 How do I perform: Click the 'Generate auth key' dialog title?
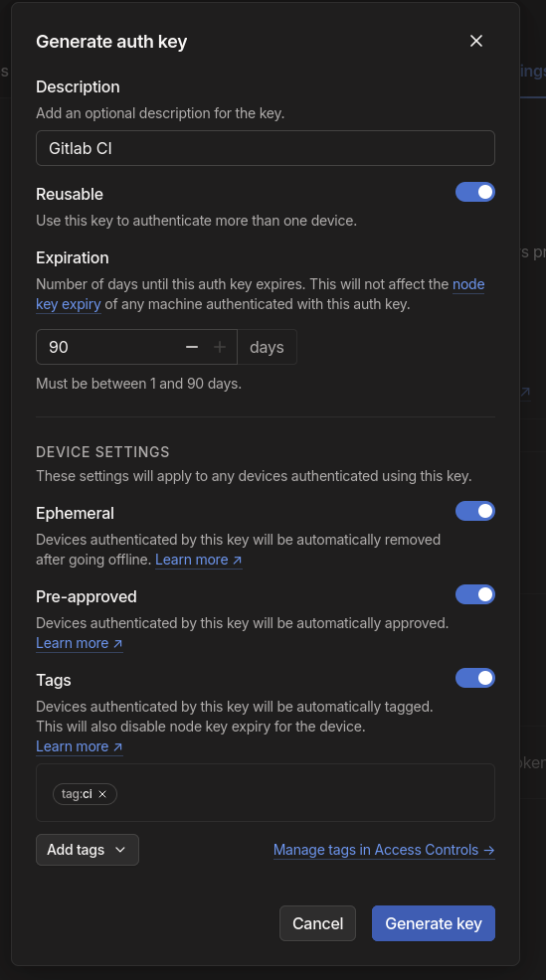click(111, 42)
